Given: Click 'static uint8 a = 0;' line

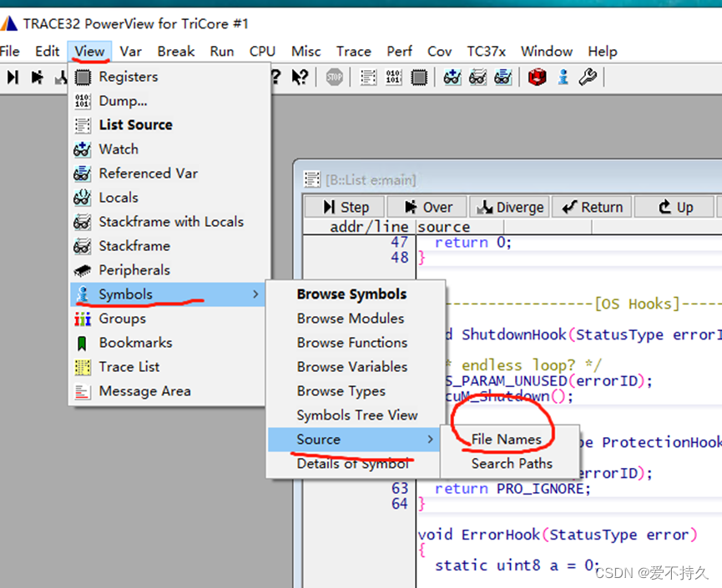Looking at the screenshot, I should pyautogui.click(x=518, y=565).
